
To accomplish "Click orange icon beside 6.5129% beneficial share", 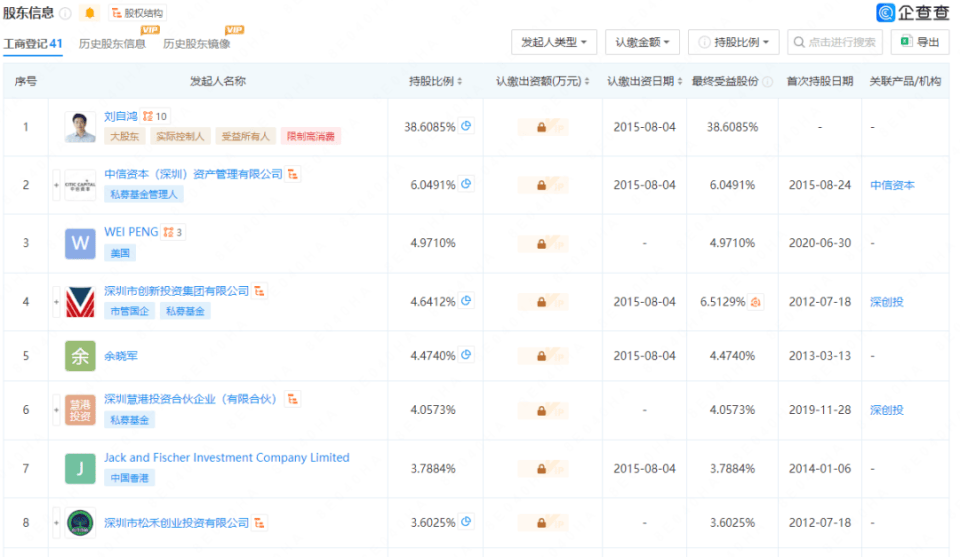I will 756,302.
